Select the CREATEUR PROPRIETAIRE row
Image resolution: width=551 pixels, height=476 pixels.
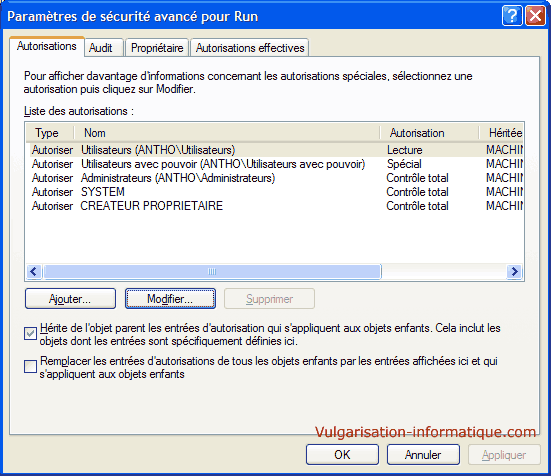point(274,206)
